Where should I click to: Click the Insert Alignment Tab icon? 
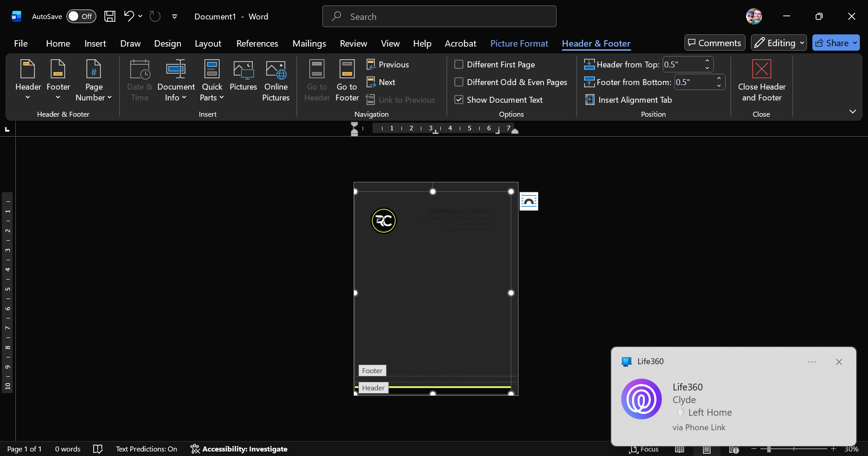coord(590,100)
